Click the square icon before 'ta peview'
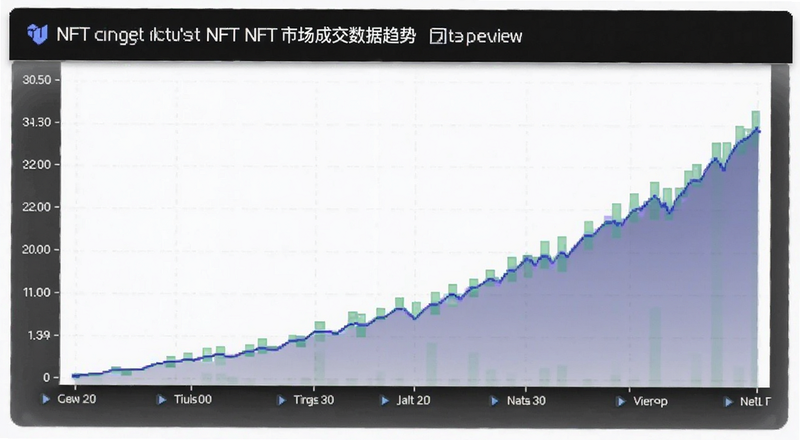The width and height of the screenshot is (800, 440). [437, 36]
